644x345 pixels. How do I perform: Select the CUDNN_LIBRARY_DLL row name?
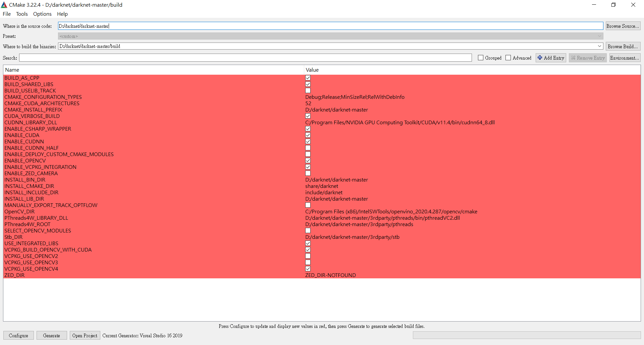click(31, 123)
